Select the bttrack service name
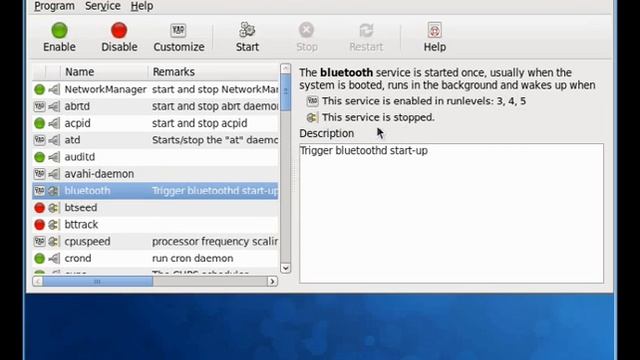640x360 pixels. click(81, 224)
